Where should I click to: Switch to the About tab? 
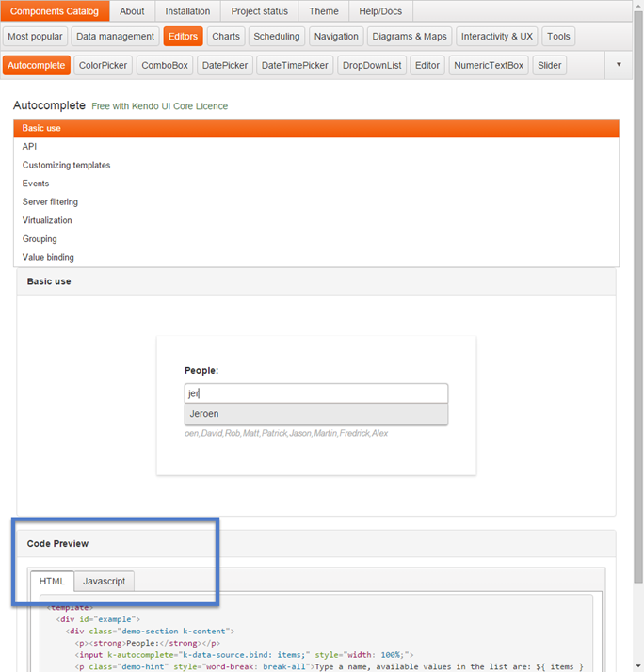click(x=132, y=11)
